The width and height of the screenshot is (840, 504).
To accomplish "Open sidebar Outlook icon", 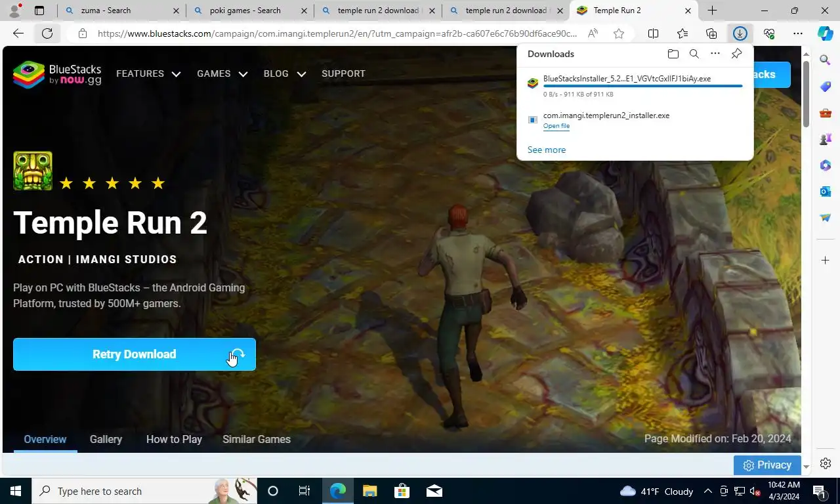I will tap(826, 192).
